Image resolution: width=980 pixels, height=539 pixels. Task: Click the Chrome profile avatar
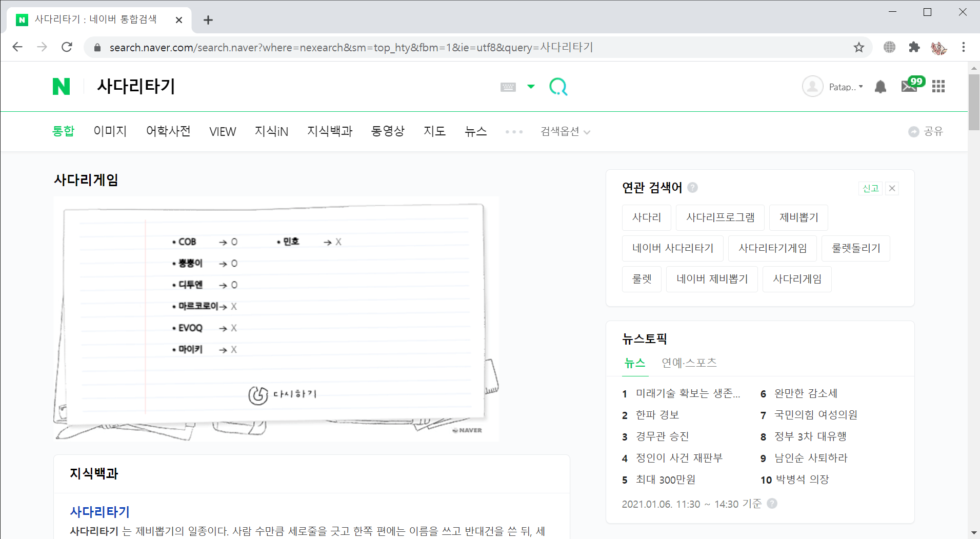click(x=939, y=48)
